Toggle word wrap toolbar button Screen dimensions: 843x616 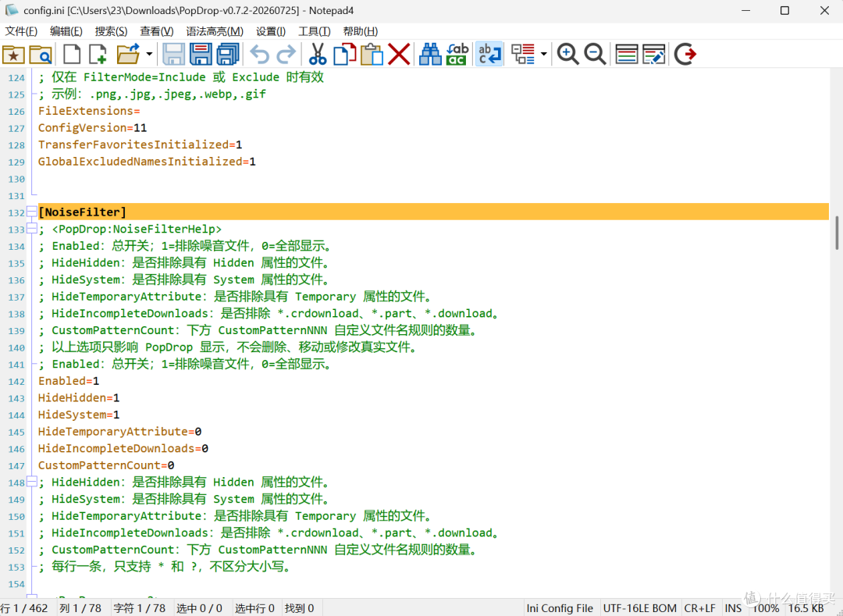coord(489,55)
